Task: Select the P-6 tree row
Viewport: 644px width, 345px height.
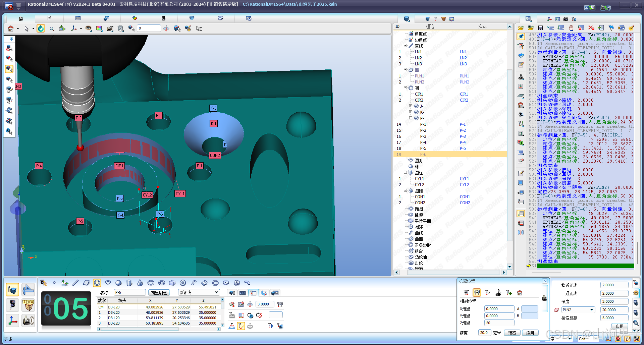Action: coord(450,155)
